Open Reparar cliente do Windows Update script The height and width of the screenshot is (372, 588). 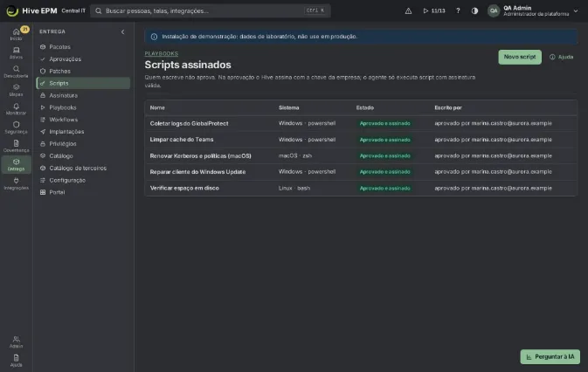[197, 172]
